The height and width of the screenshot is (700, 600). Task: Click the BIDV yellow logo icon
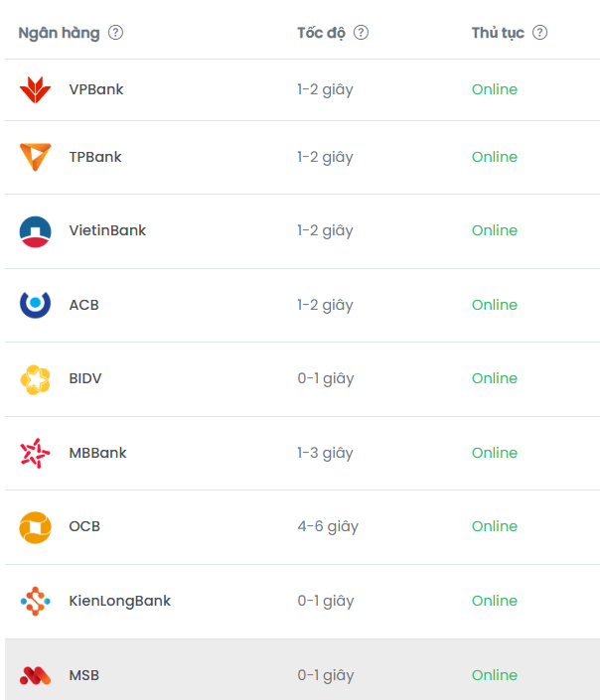coord(35,378)
